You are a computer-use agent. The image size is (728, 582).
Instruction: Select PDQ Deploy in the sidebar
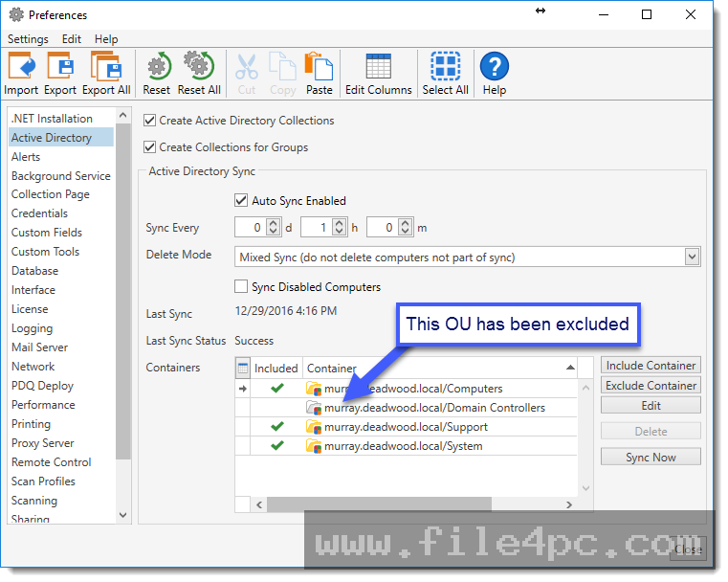(43, 386)
